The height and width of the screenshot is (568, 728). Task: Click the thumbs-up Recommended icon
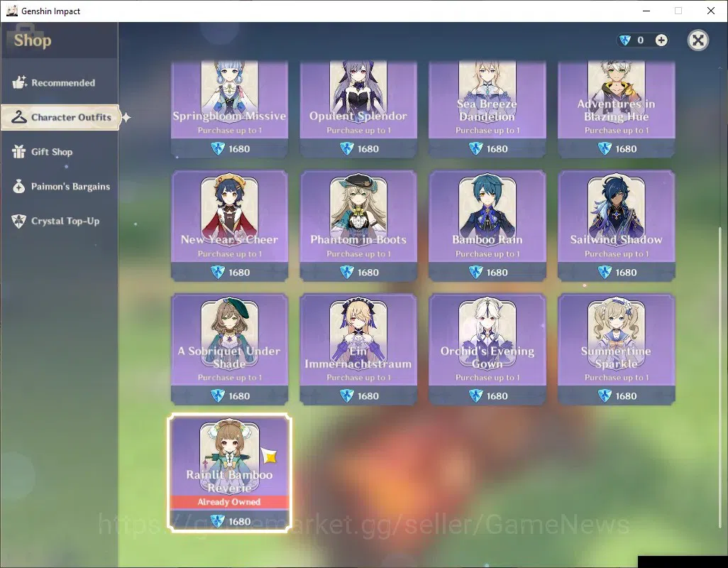click(x=19, y=82)
